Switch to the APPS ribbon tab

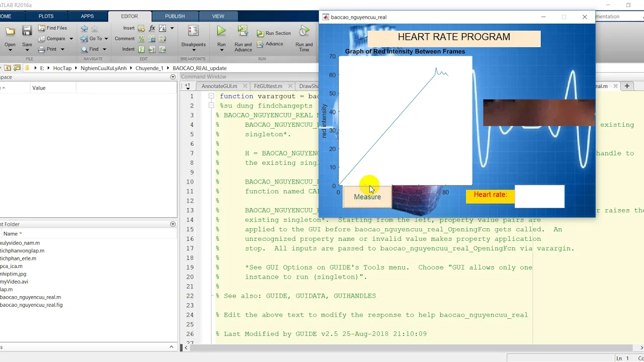[87, 16]
